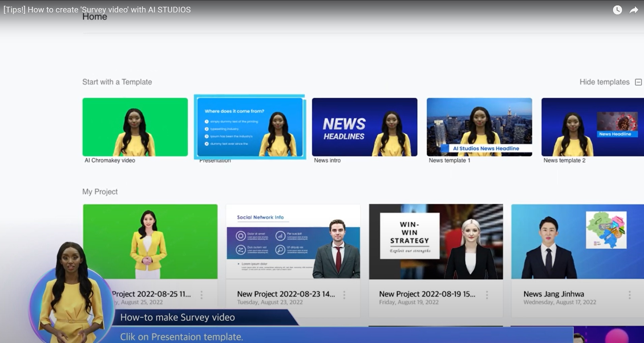The image size is (644, 343).
Task: Open the News Jang Jinhwa project thumbnail
Action: coord(578,241)
